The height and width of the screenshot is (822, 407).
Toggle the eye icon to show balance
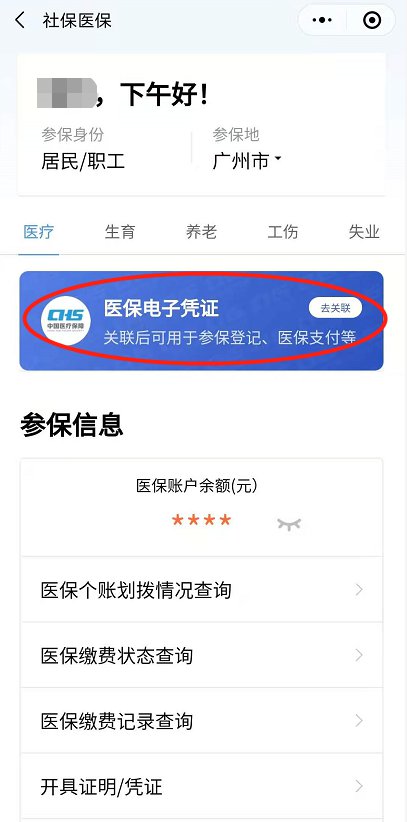click(x=289, y=524)
